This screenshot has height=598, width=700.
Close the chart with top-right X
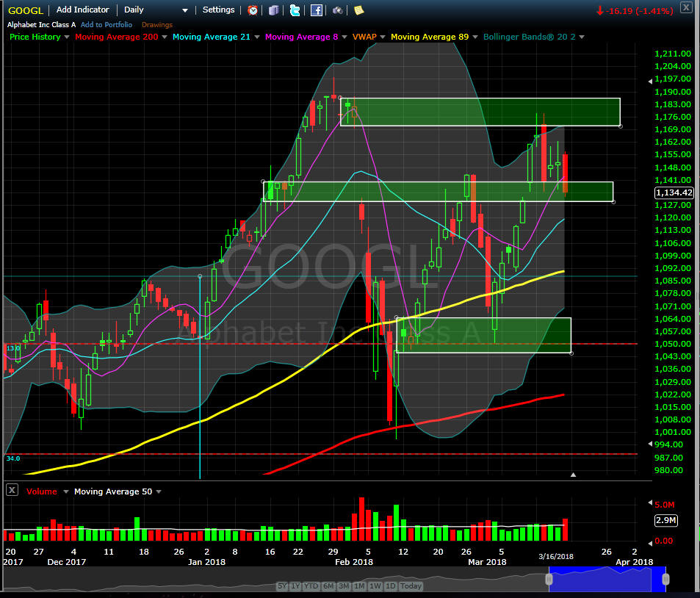[x=686, y=7]
